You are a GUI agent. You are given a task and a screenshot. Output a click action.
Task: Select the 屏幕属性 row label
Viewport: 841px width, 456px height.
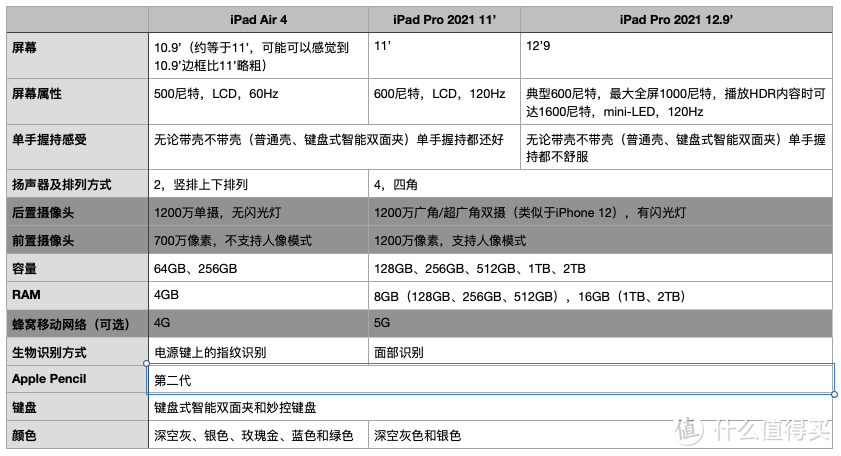tap(77, 102)
